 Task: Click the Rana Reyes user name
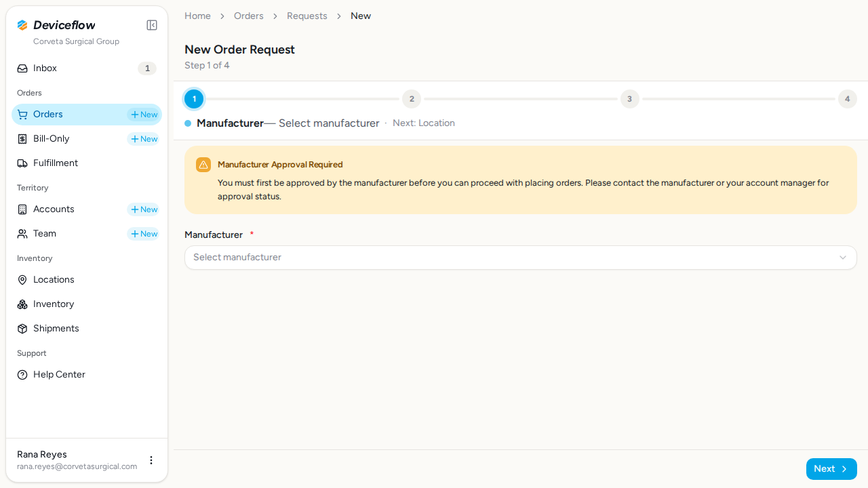tap(42, 454)
